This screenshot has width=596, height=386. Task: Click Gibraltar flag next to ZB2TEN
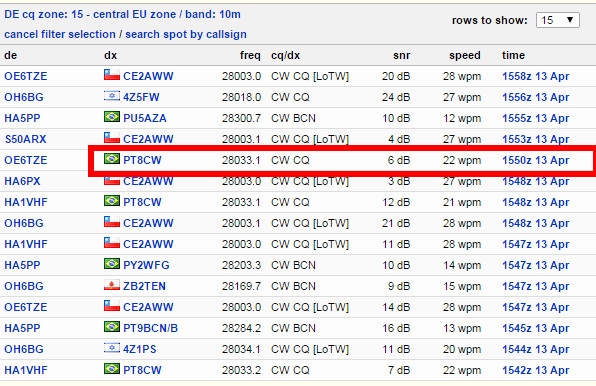pos(112,285)
